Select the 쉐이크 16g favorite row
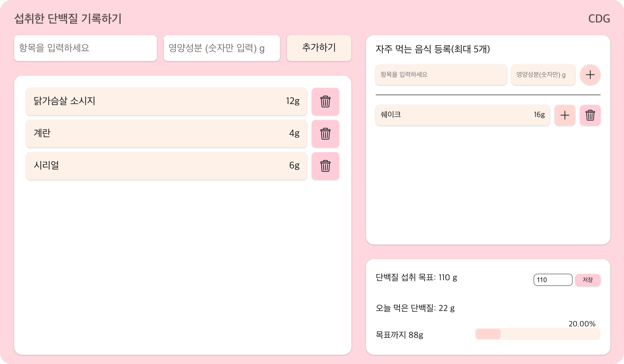624x364 pixels. coord(463,115)
